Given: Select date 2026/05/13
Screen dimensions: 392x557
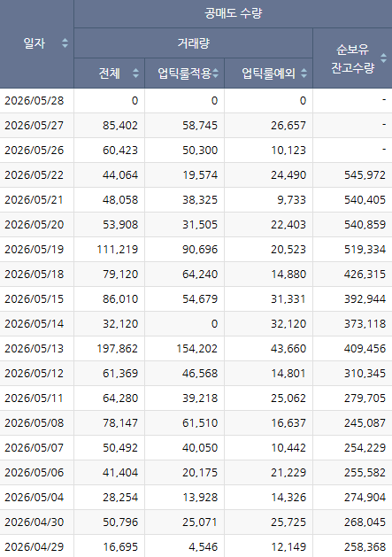Looking at the screenshot, I should tap(35, 349).
